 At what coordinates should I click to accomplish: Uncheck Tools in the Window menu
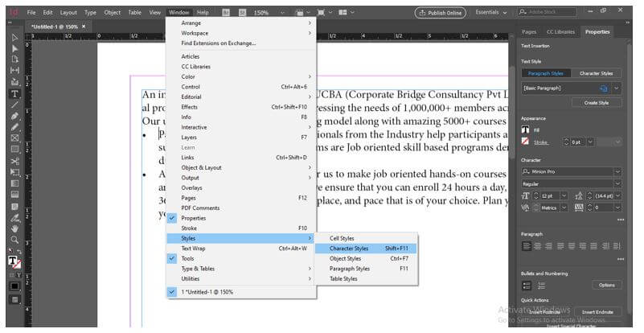pos(241,258)
